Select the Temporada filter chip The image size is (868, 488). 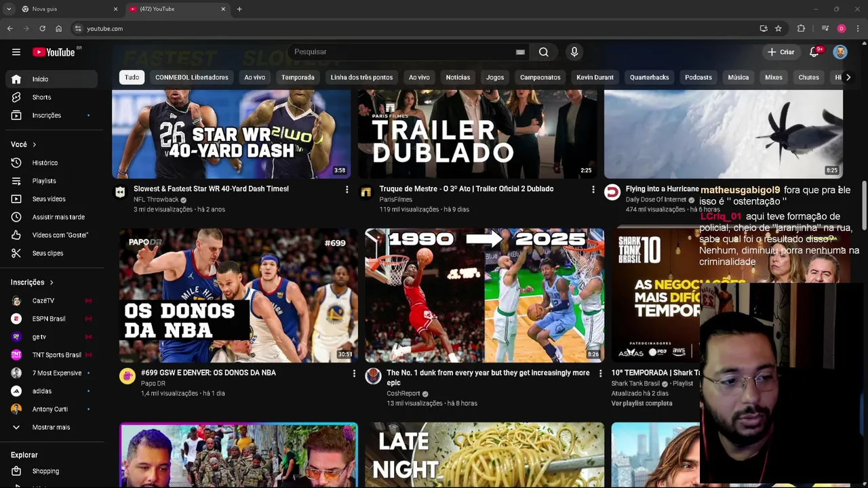pyautogui.click(x=298, y=77)
